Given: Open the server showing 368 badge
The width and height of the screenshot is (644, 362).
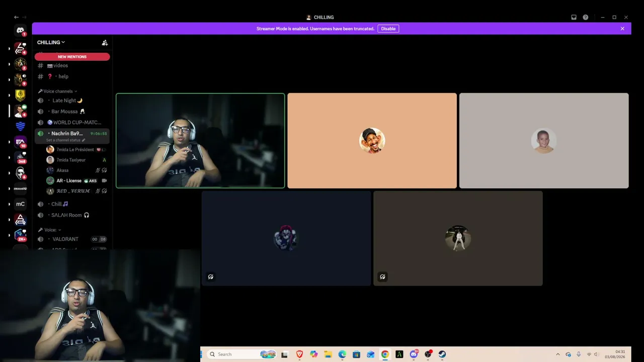Looking at the screenshot, I should (x=20, y=157).
